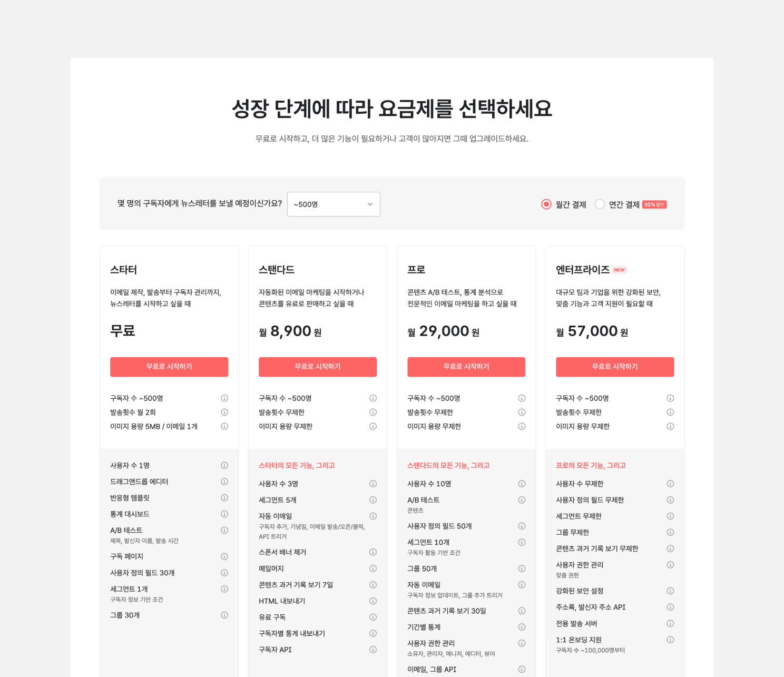Select the 연간 결제 radio option
The width and height of the screenshot is (784, 677).
600,204
